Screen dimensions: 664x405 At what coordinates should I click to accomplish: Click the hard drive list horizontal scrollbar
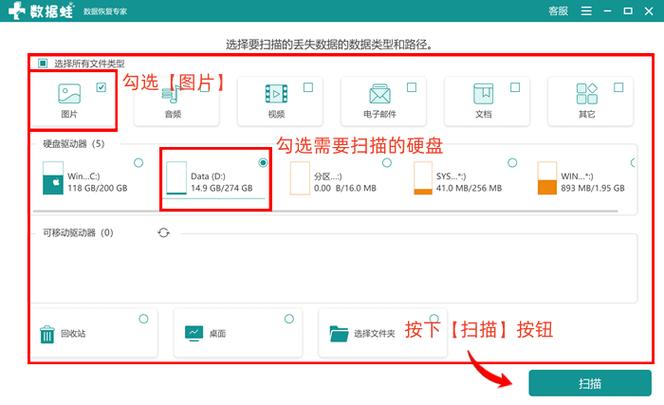coord(325,211)
